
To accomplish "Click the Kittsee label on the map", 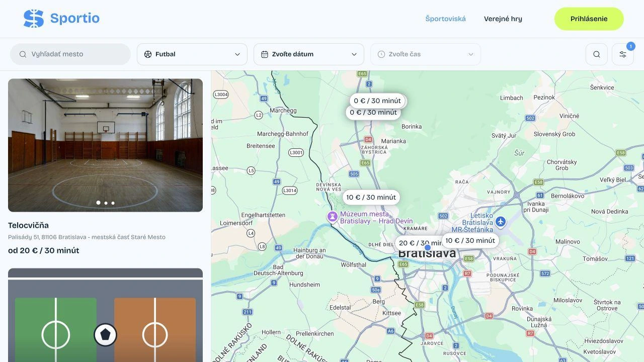I will coord(392,313).
